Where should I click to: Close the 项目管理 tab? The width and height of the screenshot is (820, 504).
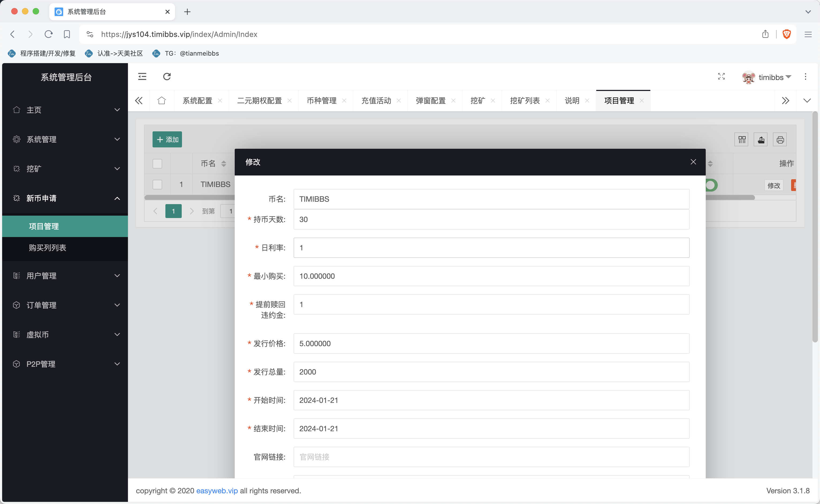tap(642, 101)
